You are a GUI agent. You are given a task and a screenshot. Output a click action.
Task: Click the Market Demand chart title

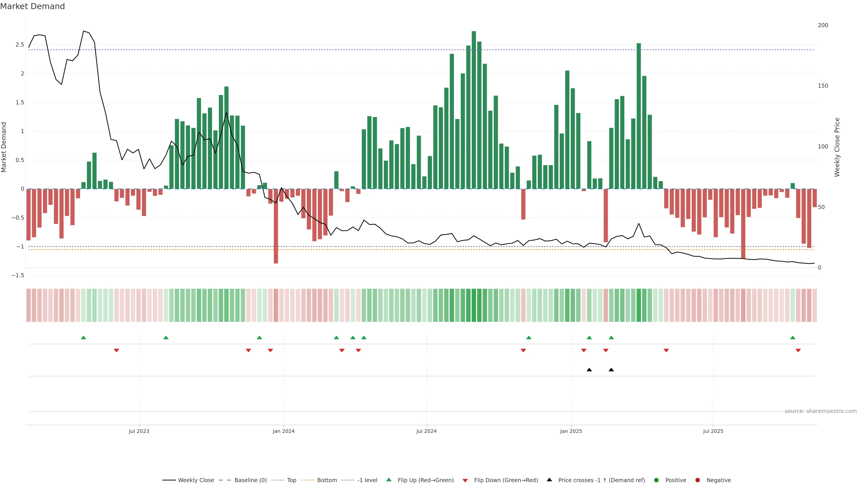[x=32, y=6]
